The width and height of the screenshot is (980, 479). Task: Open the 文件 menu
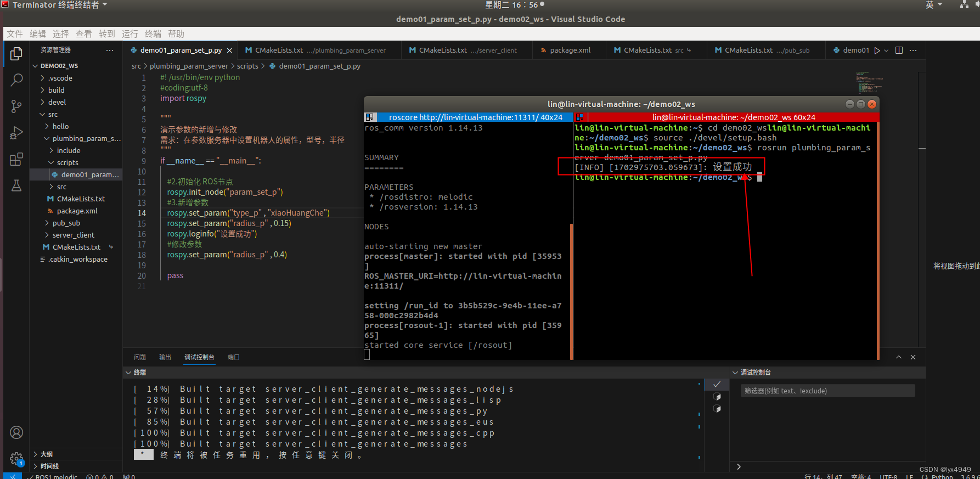[15, 34]
